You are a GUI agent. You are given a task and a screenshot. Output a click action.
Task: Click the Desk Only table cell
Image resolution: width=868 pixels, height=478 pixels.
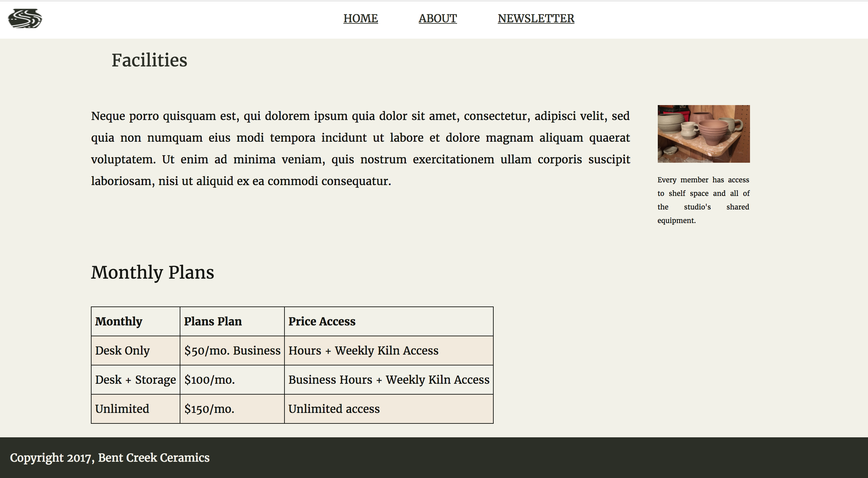click(122, 351)
